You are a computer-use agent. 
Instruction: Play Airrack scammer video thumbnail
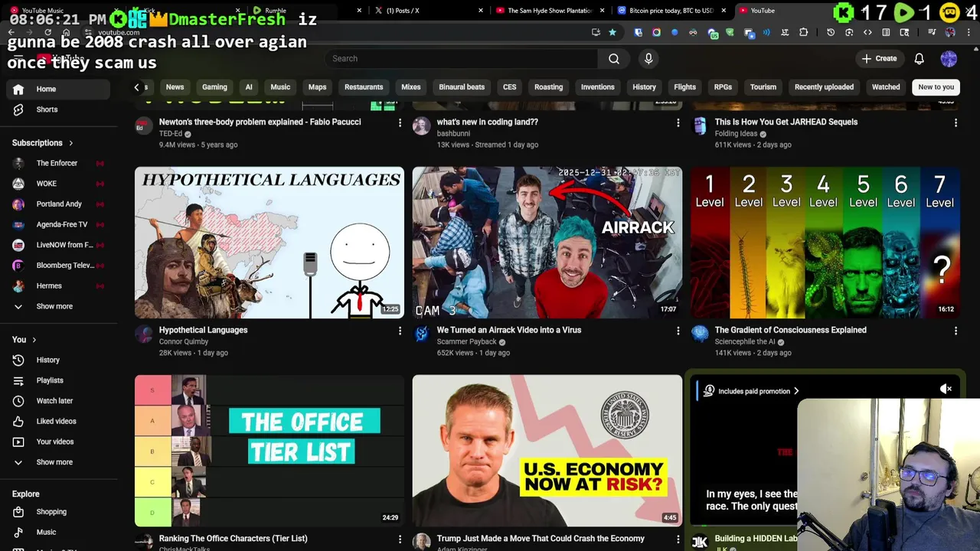point(547,243)
